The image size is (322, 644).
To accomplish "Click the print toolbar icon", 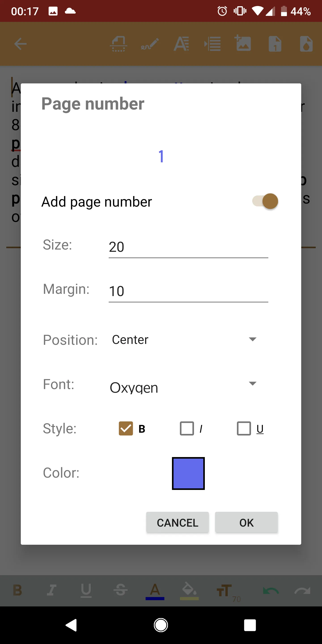I will pos(118,44).
